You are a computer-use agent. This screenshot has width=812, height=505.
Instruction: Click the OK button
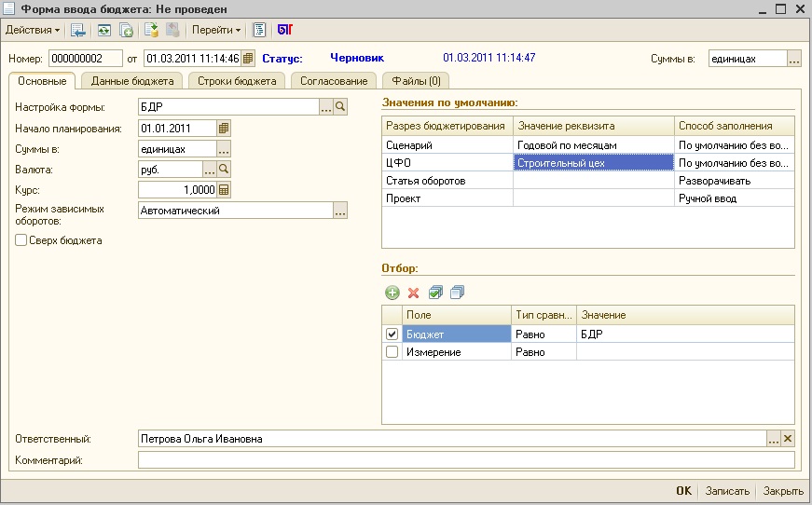683,490
